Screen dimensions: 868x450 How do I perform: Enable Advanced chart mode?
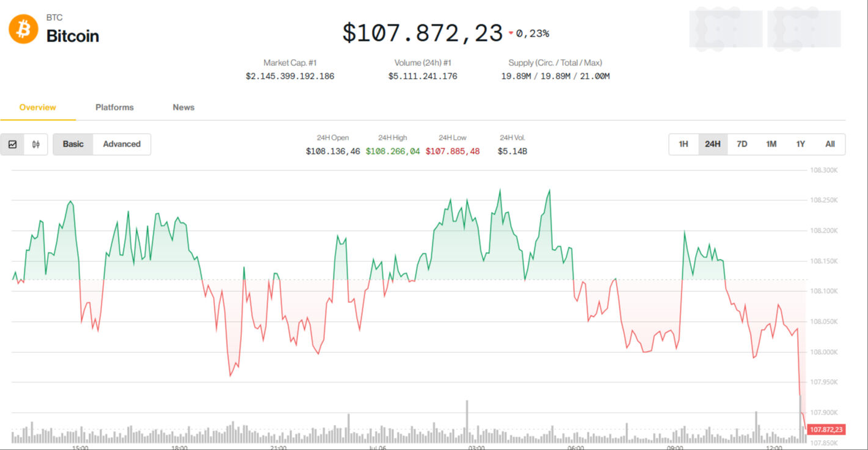[122, 144]
